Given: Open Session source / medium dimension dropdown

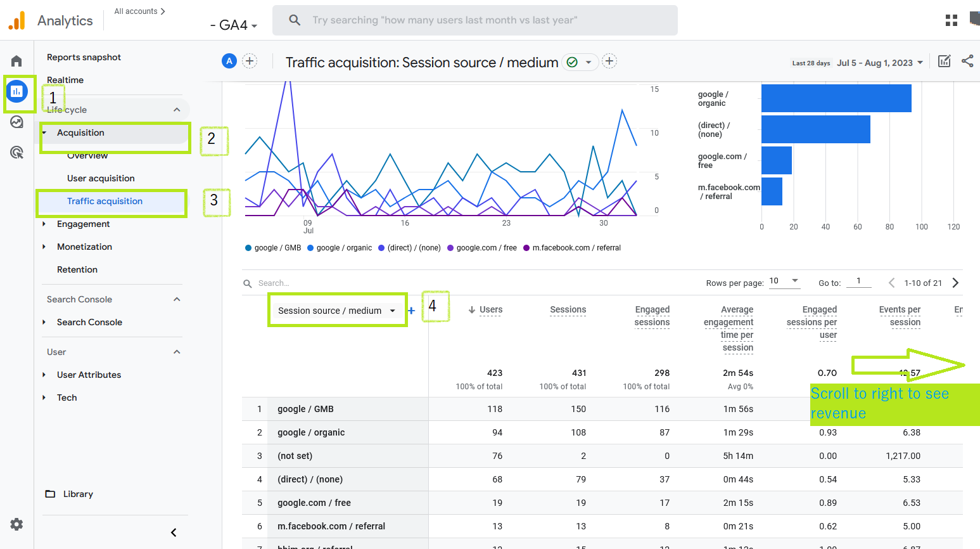Looking at the screenshot, I should pos(337,311).
